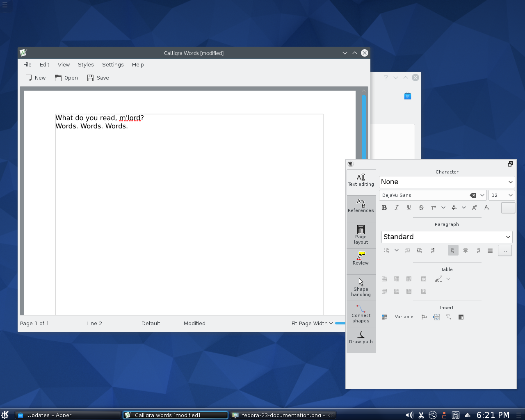Image resolution: width=525 pixels, height=420 pixels.
Task: Clear the DejaVu Sans font field
Action: (x=473, y=195)
